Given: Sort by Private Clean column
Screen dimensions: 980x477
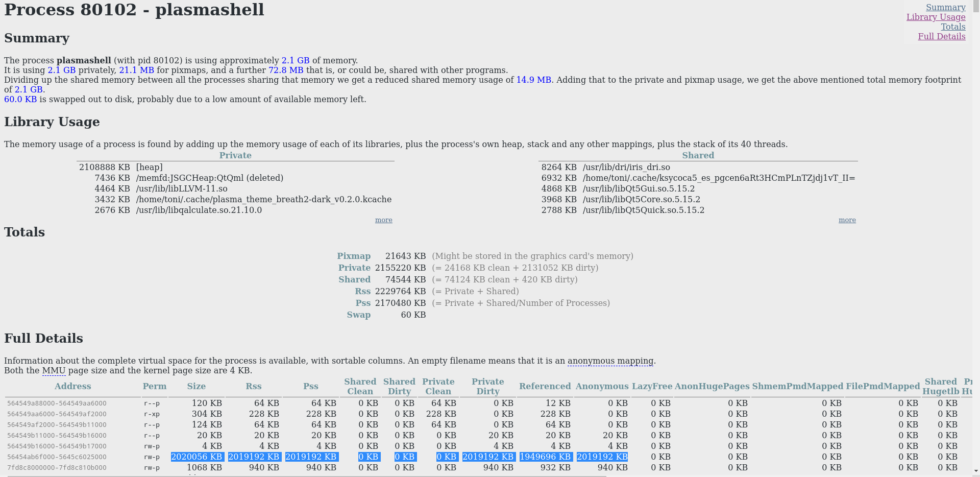Looking at the screenshot, I should (438, 386).
